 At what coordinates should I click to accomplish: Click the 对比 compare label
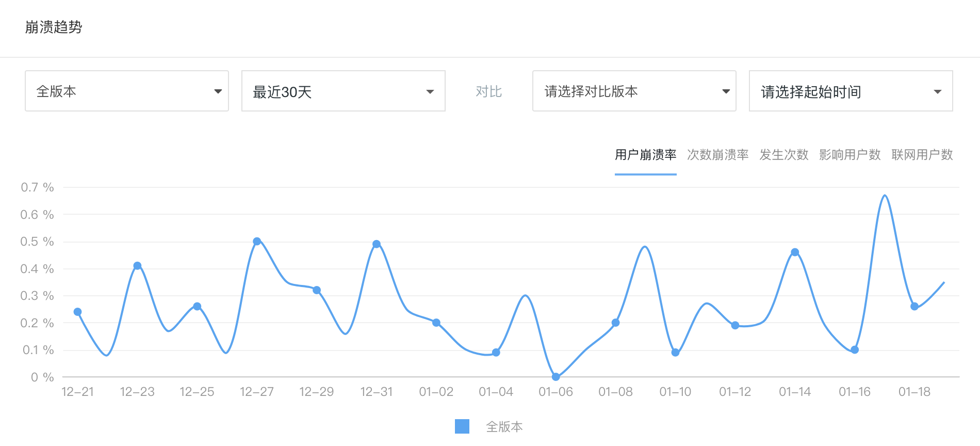(x=488, y=91)
